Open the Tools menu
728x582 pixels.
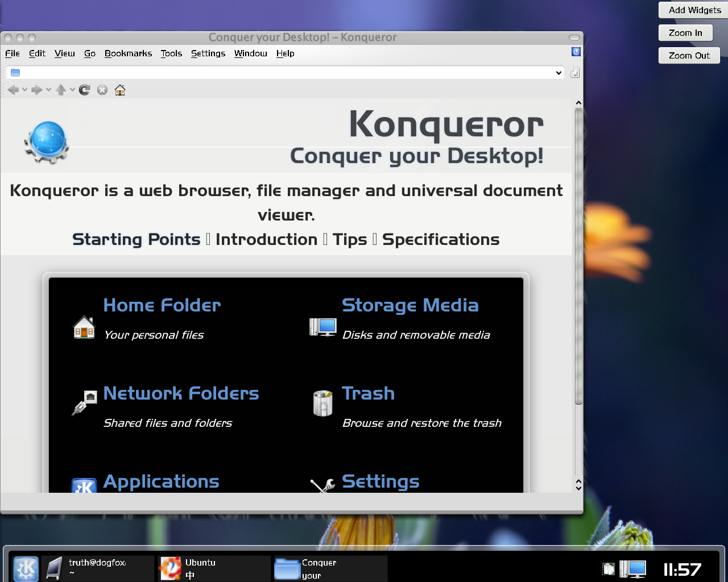coord(171,53)
